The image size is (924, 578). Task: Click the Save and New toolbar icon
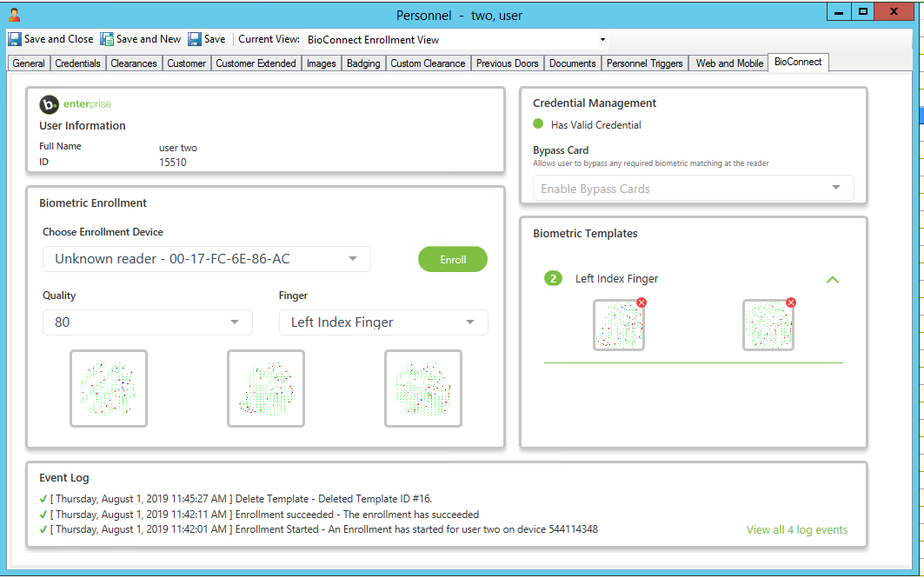pos(106,38)
